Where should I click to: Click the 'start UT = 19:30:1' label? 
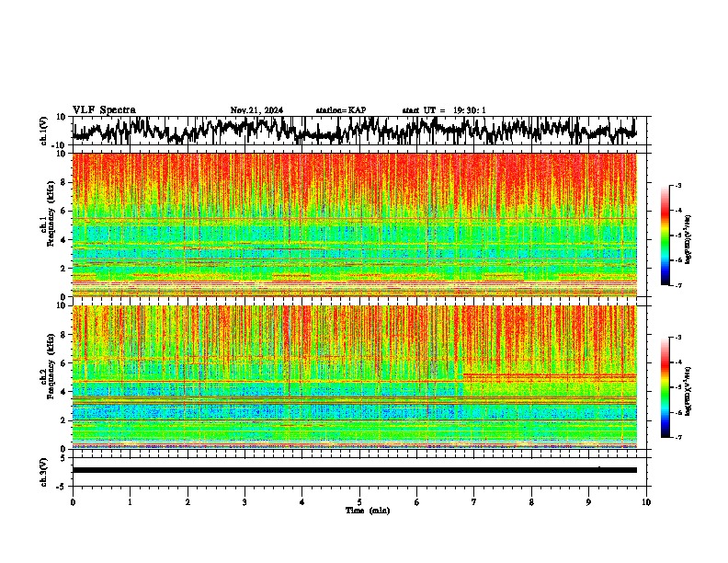coord(444,110)
